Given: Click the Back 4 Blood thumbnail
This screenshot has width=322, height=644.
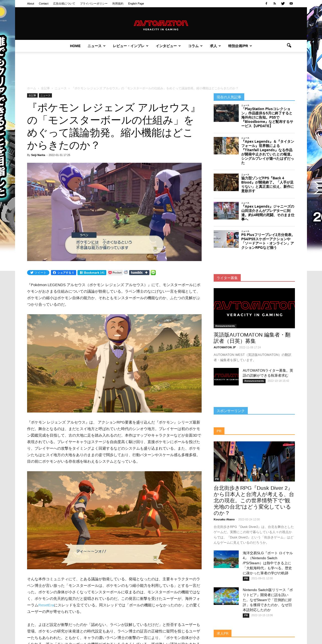Looking at the screenshot, I should click(x=226, y=182).
